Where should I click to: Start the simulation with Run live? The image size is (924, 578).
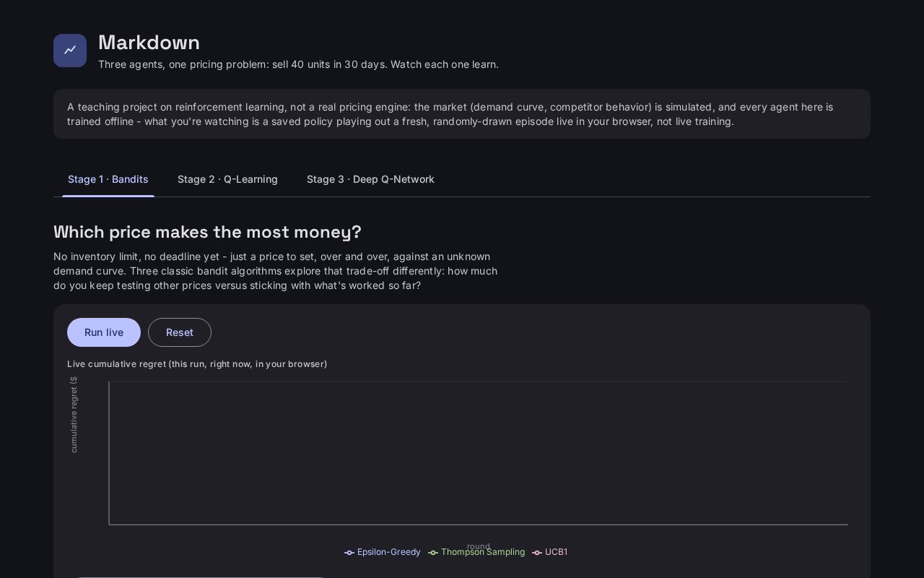pos(104,332)
